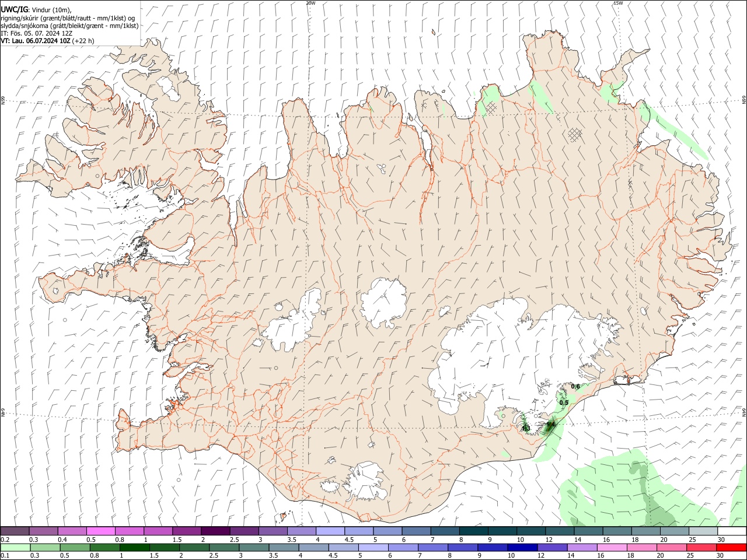
Task: Pick the deep blue 10 swatch in lower scale
Action: (x=522, y=547)
